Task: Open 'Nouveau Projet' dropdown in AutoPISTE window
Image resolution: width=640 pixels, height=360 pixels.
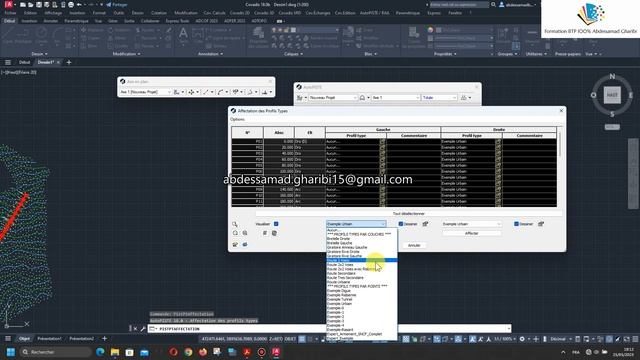Action: coord(333,98)
